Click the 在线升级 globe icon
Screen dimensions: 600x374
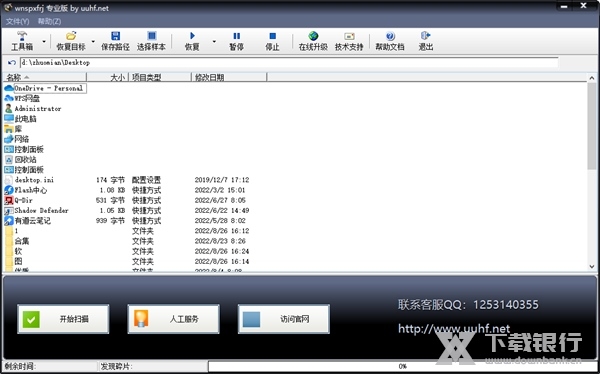[x=313, y=36]
